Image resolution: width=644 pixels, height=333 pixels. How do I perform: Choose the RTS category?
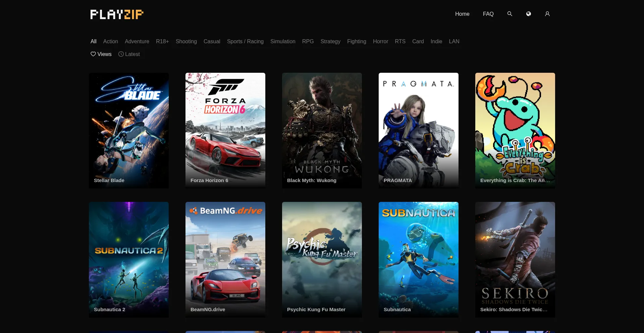[400, 42]
